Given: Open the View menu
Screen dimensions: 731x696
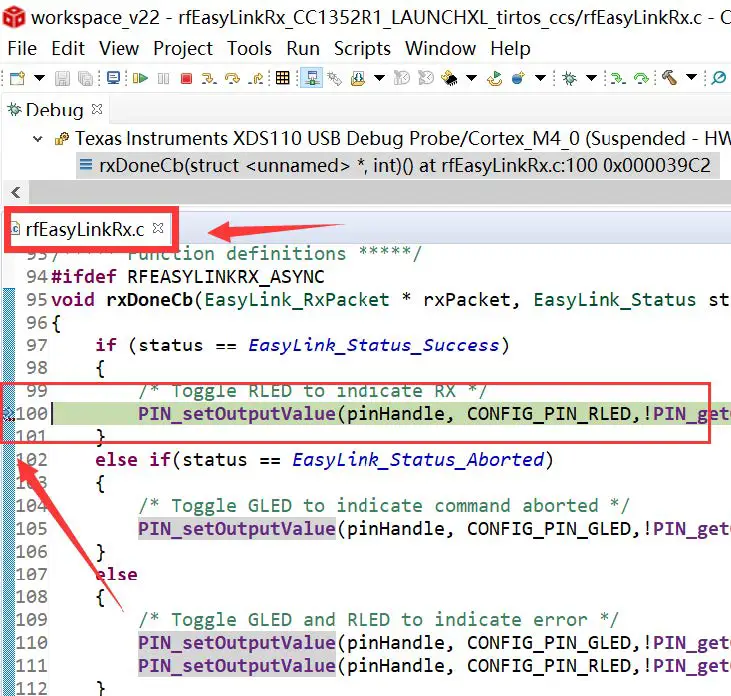Looking at the screenshot, I should tap(119, 48).
